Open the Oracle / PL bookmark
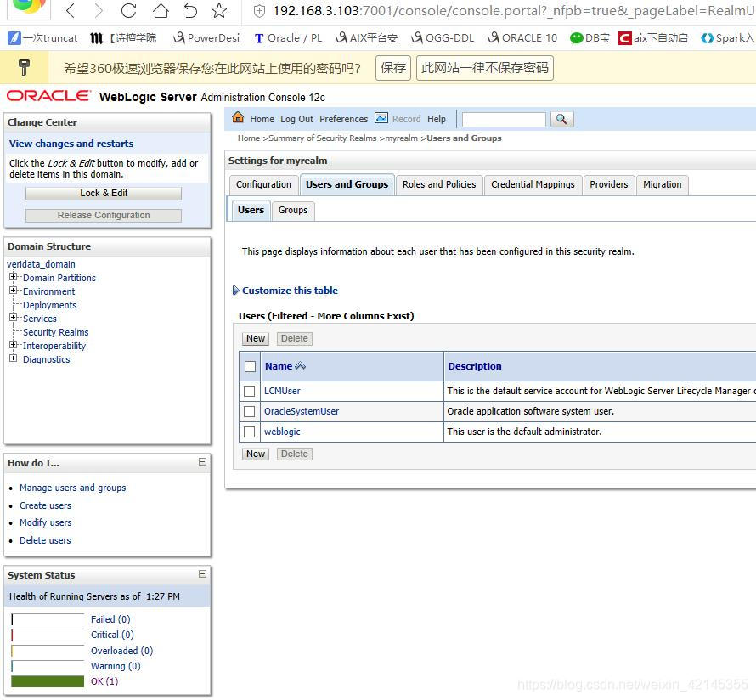 [x=288, y=38]
